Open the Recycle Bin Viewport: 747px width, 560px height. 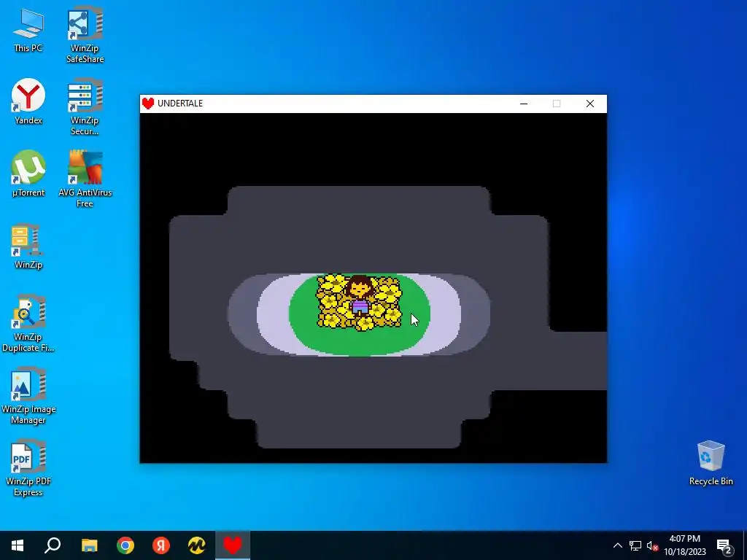point(711,462)
